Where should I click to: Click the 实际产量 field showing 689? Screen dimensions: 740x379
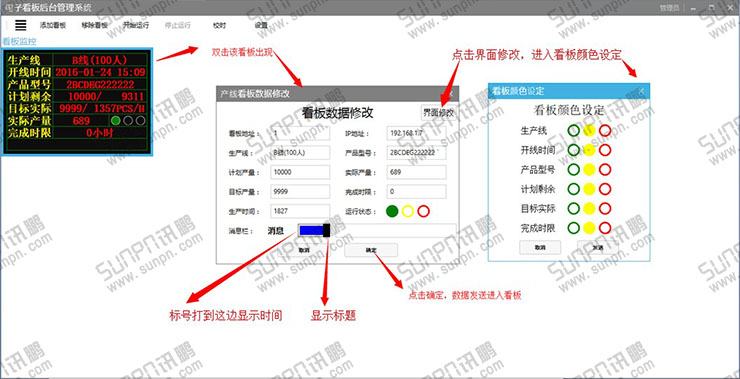416,172
